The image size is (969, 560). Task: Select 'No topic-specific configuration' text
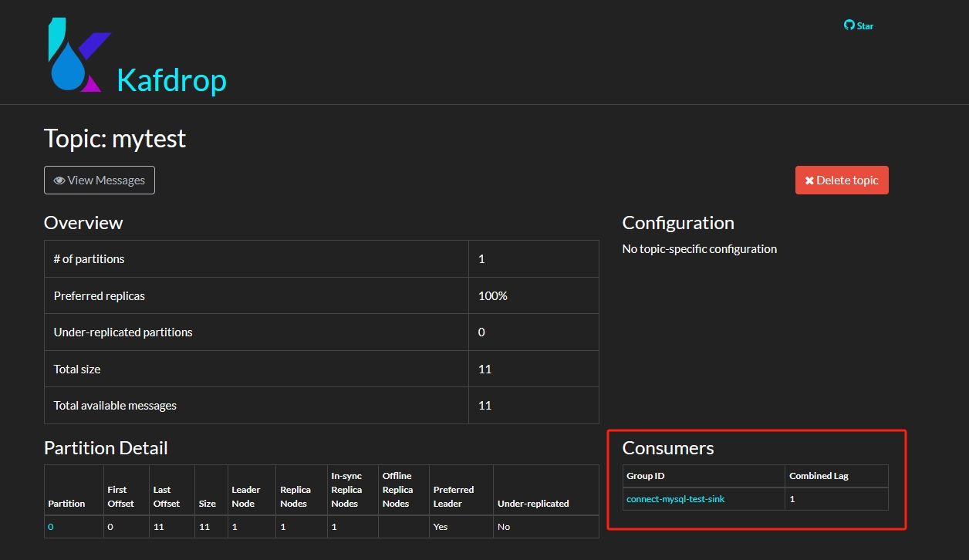click(700, 249)
